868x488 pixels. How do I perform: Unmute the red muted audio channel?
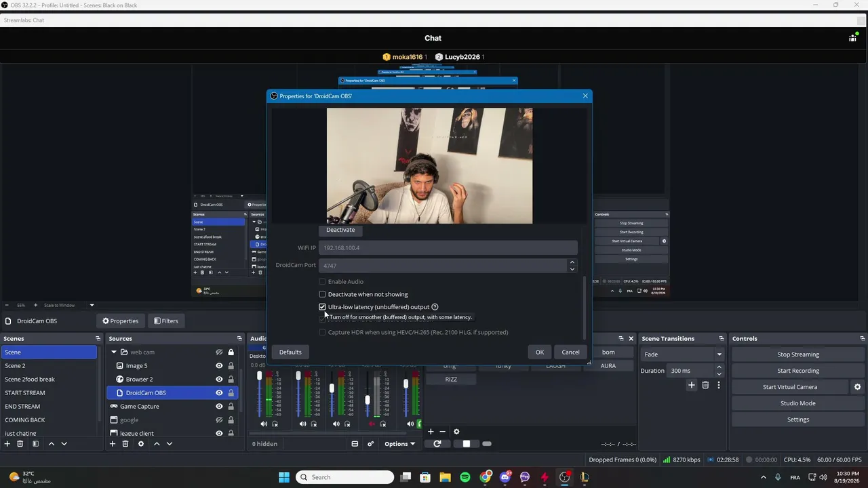click(371, 424)
